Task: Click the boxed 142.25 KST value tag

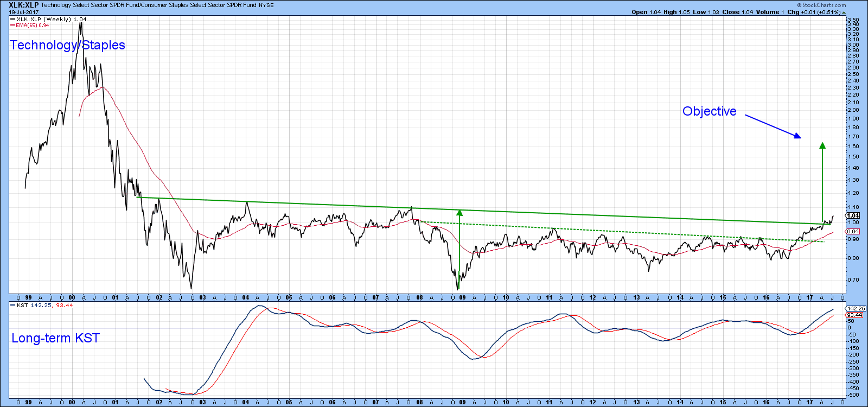Action: (856, 308)
